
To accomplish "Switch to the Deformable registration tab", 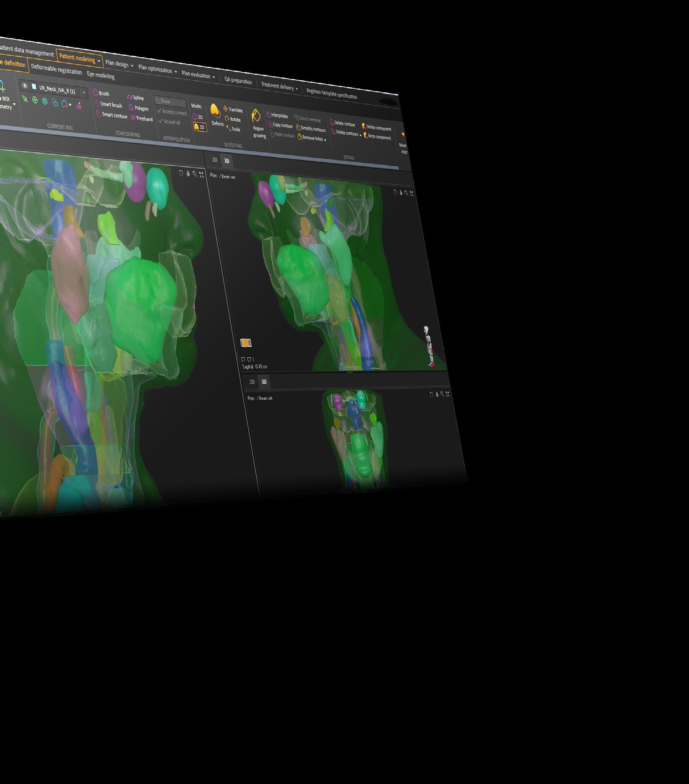I will click(x=57, y=69).
